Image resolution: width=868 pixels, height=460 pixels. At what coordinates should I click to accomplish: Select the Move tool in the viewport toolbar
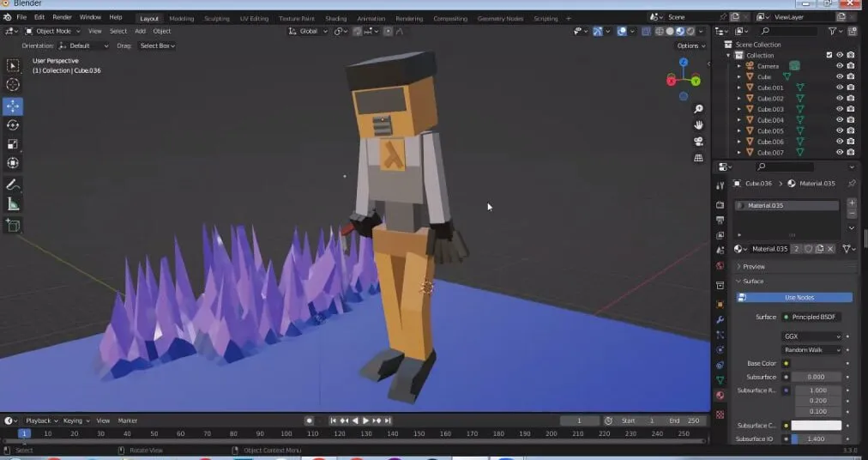point(13,106)
